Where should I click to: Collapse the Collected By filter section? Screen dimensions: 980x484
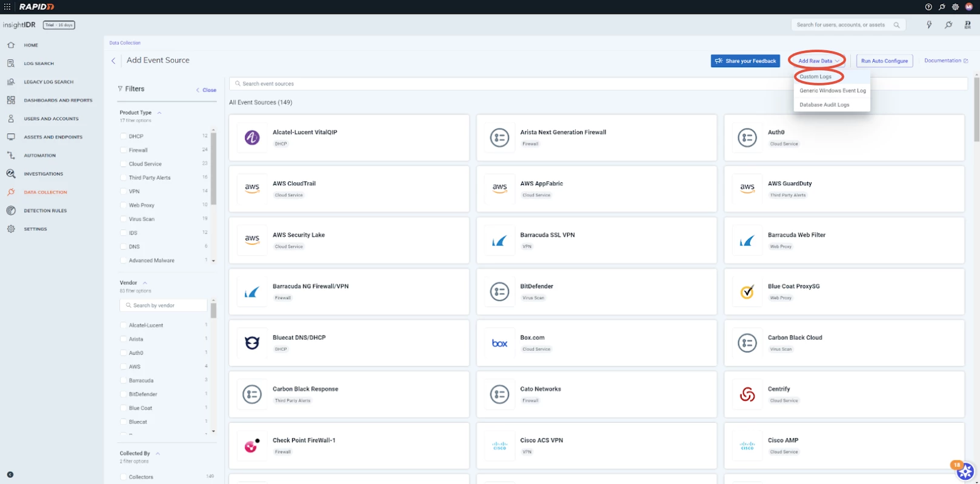(x=158, y=453)
